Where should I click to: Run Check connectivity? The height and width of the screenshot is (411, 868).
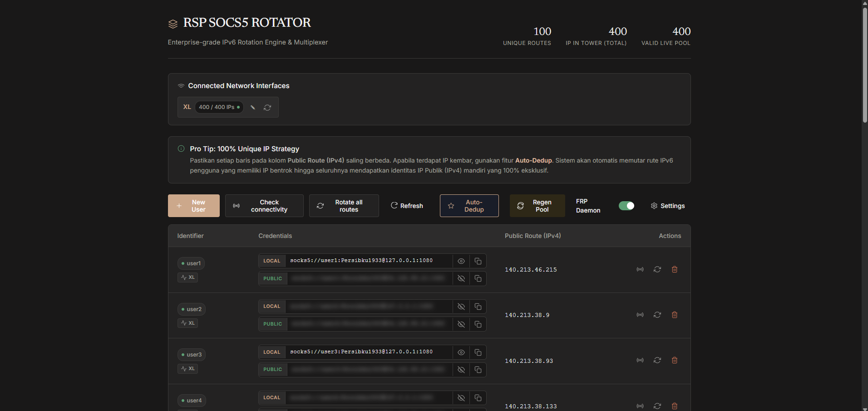[x=264, y=206]
